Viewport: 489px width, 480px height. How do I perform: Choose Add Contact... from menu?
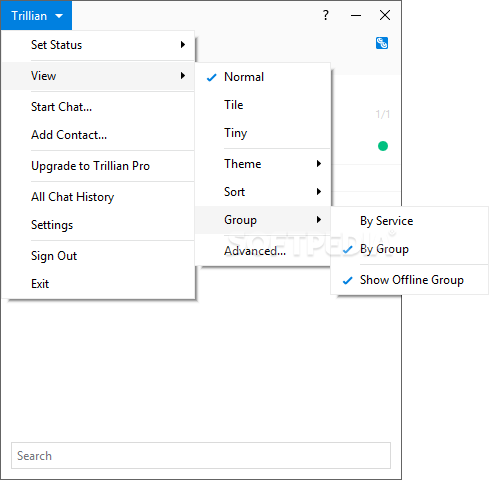[99, 135]
